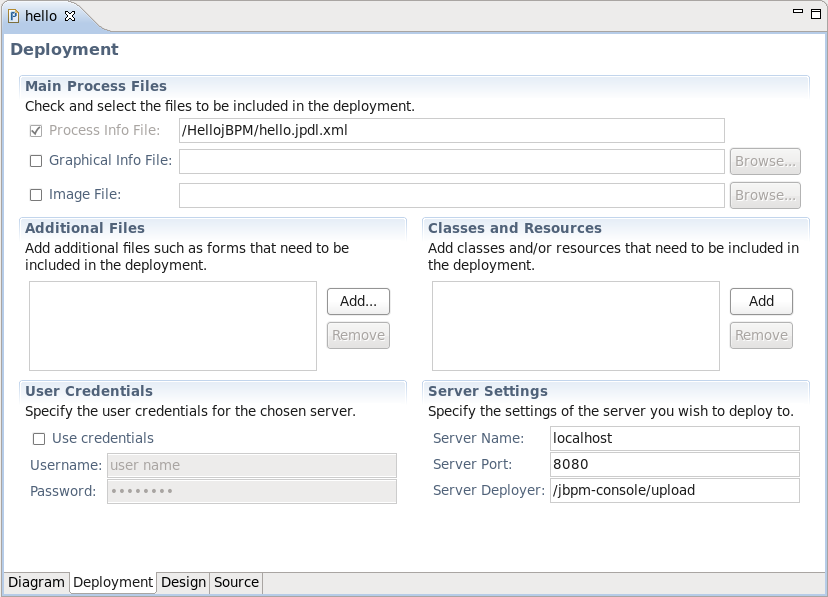The image size is (828, 597).
Task: Click the Additional Files list box
Action: click(173, 326)
